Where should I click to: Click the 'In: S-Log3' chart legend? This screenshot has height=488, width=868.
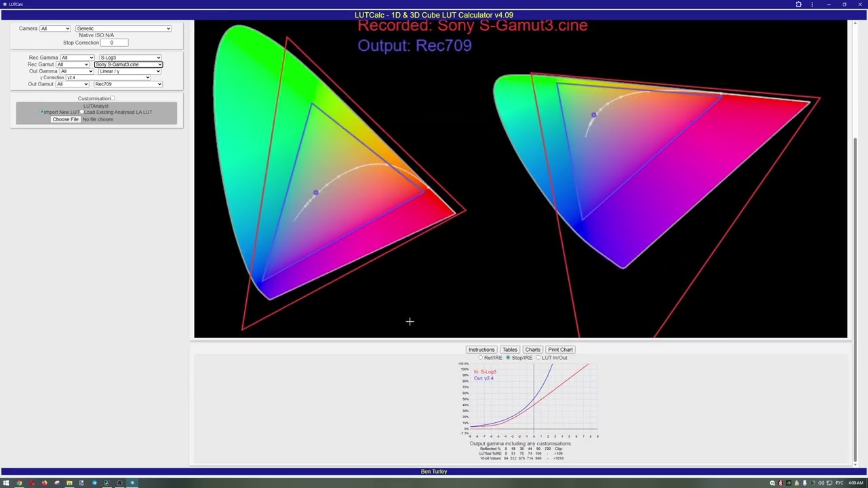[485, 372]
